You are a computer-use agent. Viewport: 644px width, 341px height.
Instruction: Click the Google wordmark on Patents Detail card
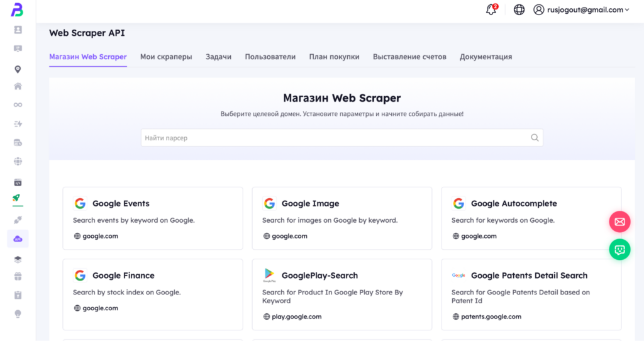pos(458,276)
